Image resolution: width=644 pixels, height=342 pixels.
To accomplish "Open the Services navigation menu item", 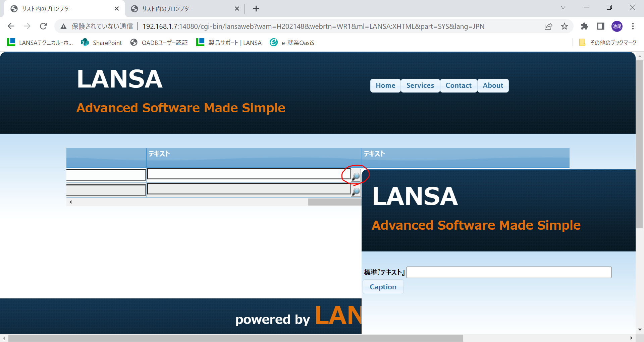I will tap(420, 85).
